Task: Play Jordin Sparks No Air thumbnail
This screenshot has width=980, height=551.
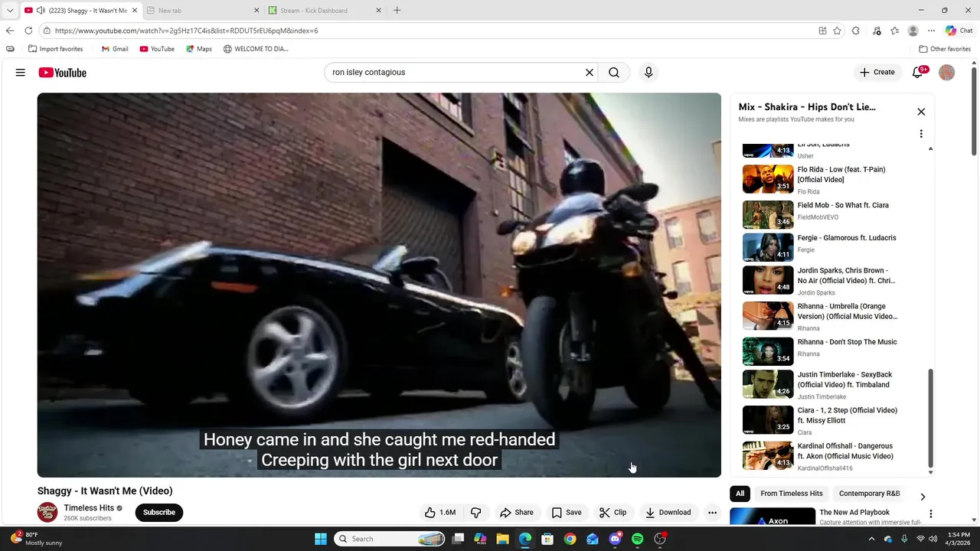Action: [768, 280]
